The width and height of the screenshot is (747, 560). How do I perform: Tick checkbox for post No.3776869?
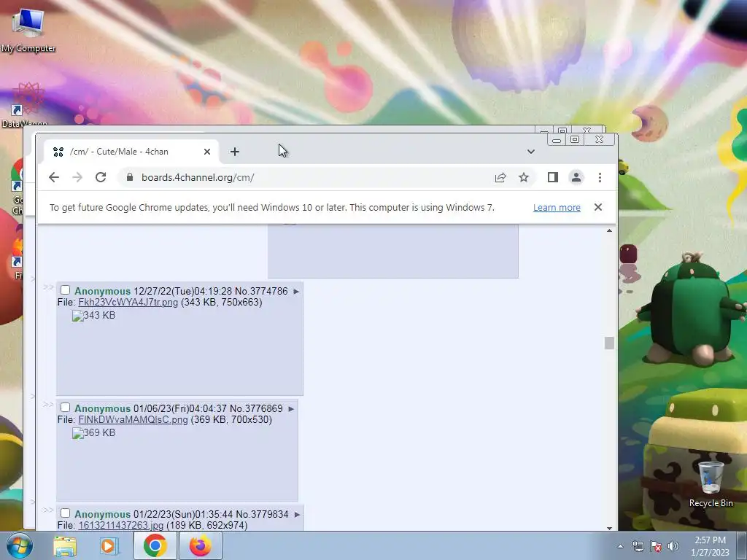65,408
